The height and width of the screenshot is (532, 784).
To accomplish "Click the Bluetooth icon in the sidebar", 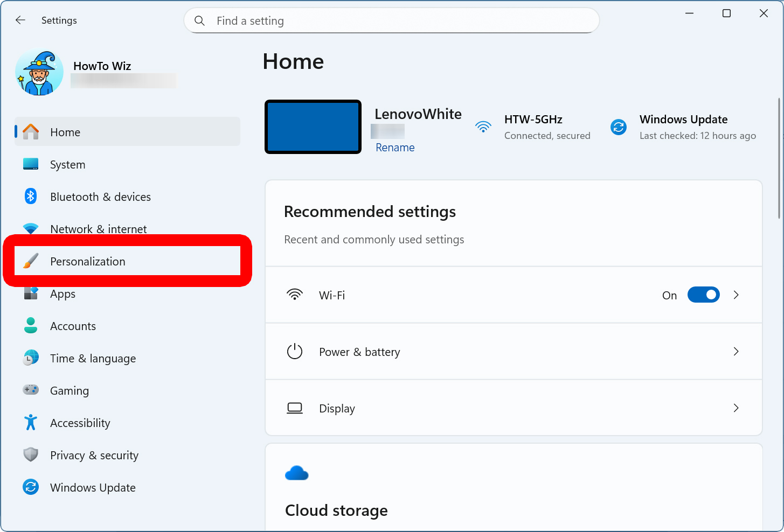I will click(31, 197).
